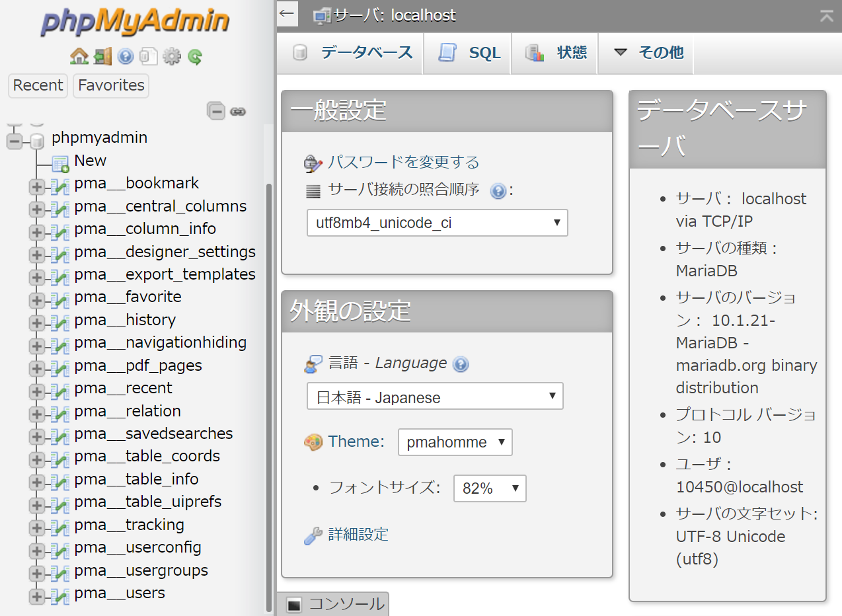This screenshot has width=842, height=616.
Task: Click the サーバ: localhost breadcrumb link
Action: point(395,15)
